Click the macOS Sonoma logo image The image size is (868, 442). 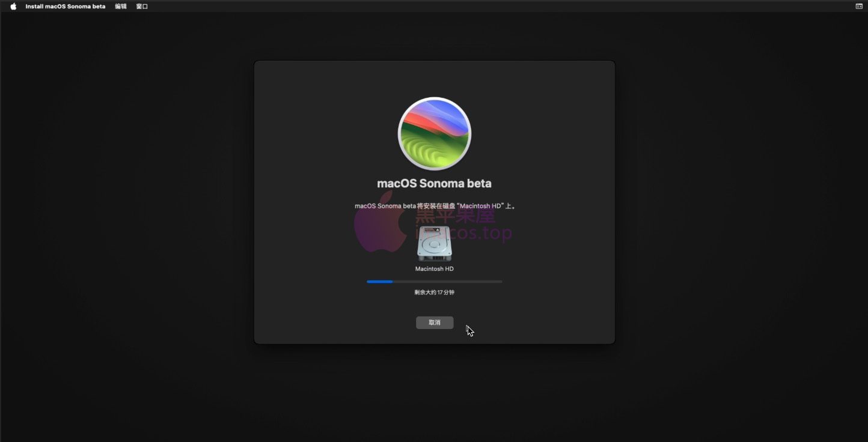coord(435,133)
